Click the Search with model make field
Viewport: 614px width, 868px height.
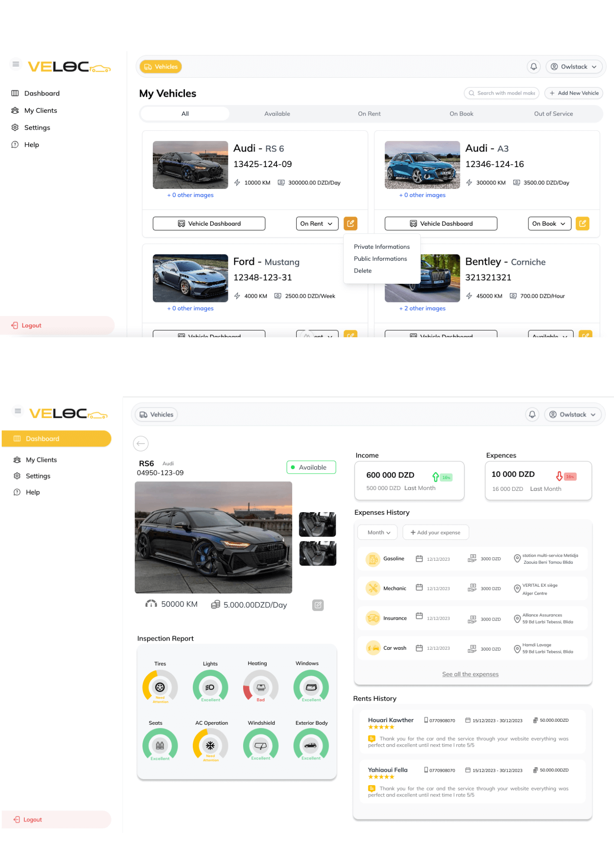502,93
